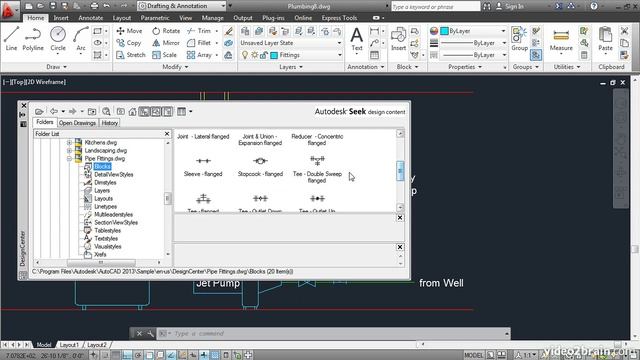Open the Unsaved Layer State dropdown
The width and height of the screenshot is (640, 360).
[339, 43]
